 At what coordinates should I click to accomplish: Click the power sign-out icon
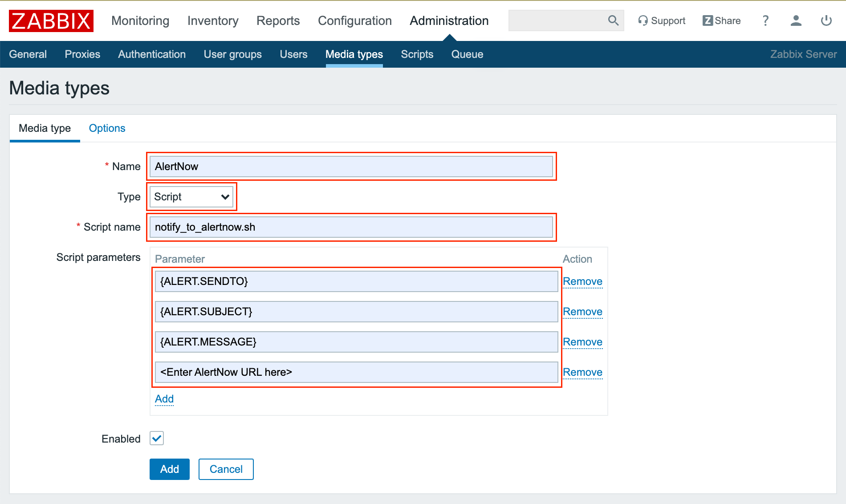click(x=826, y=20)
